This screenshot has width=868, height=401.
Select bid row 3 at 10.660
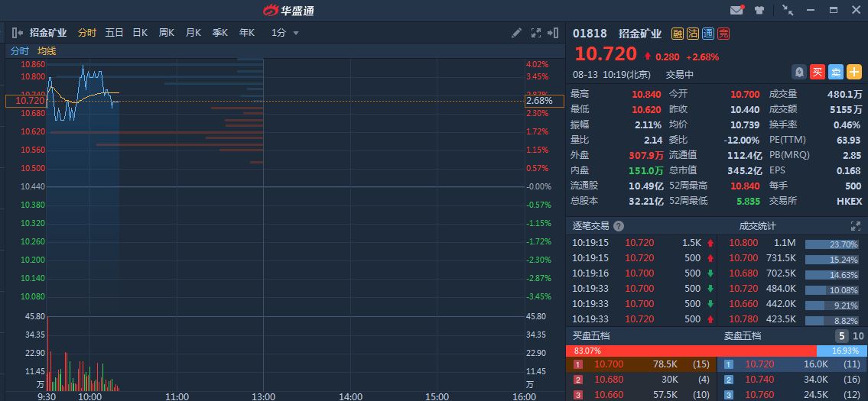coord(641,395)
